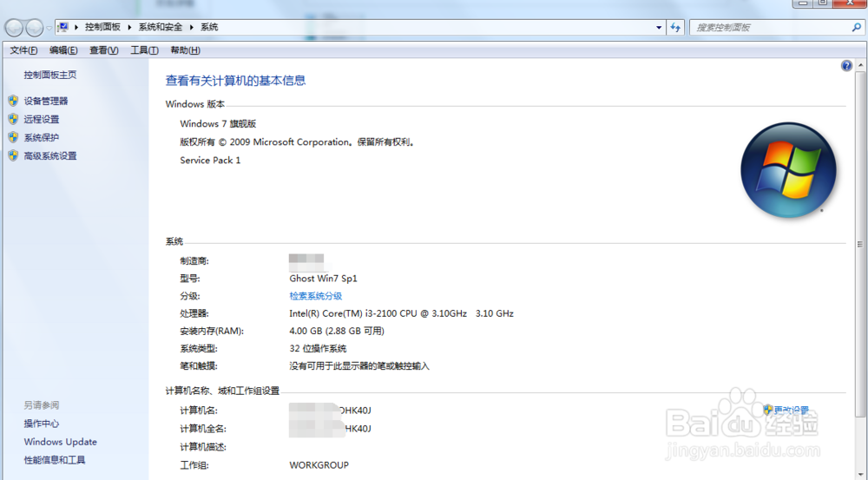Open 设备管理器 link
Viewport: 868px width, 480px height.
click(46, 101)
